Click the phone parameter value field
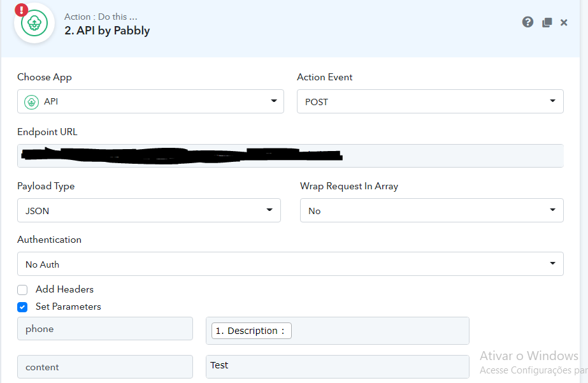The height and width of the screenshot is (383, 588). [338, 331]
